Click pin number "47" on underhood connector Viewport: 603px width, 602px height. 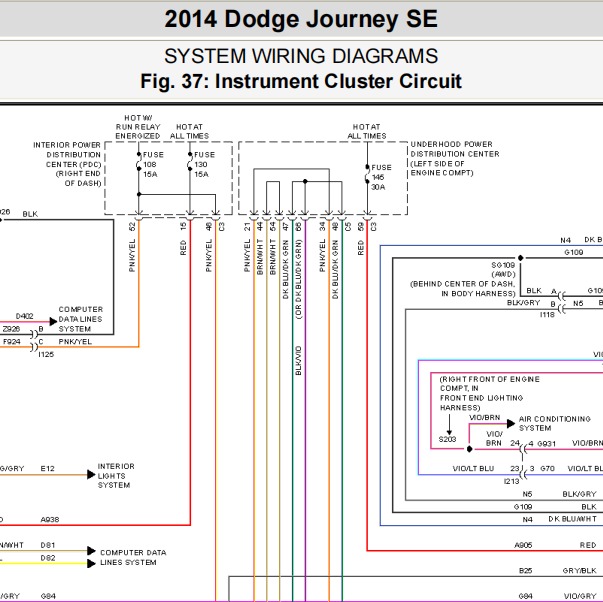click(x=285, y=227)
